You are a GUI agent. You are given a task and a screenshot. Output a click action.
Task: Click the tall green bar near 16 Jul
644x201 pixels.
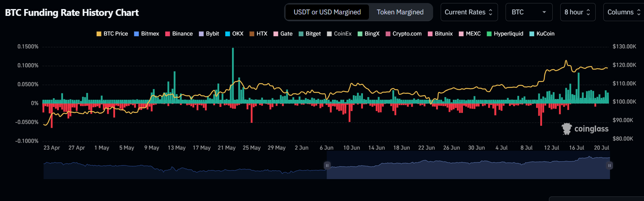pos(578,87)
